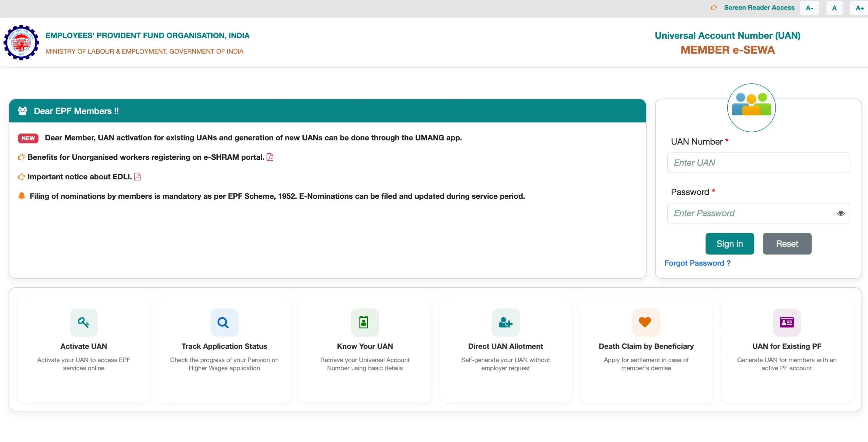Increase font size with A+ button
Screen dimensions: 868x442
pos(859,8)
